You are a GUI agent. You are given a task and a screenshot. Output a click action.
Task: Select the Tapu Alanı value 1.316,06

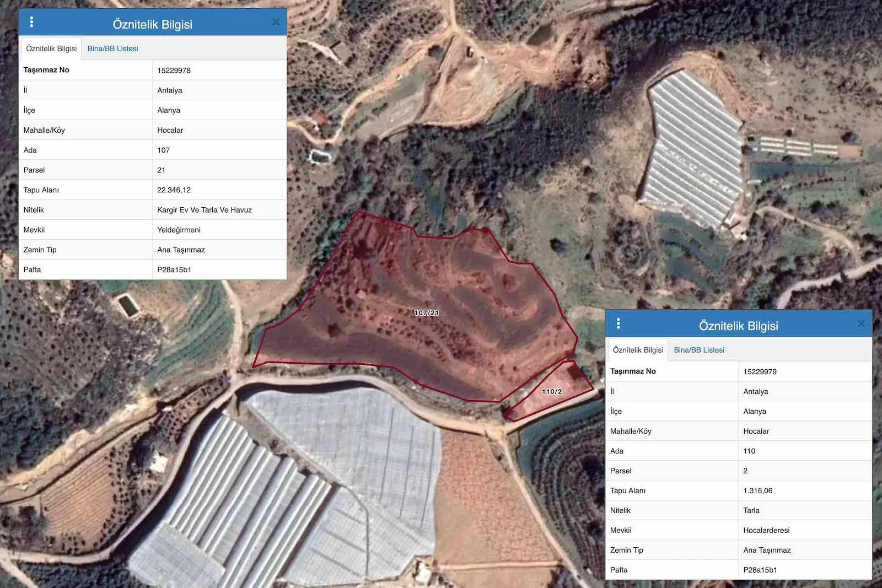click(757, 491)
